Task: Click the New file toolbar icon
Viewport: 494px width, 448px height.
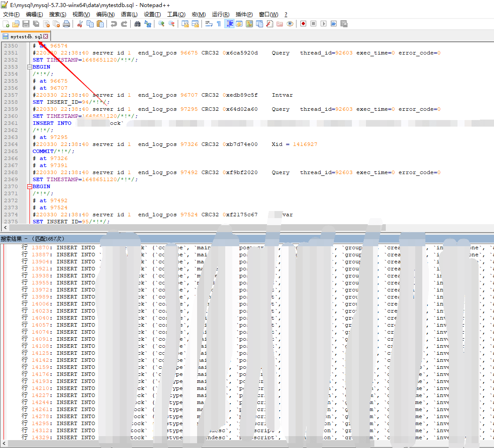Action: [x=6, y=24]
